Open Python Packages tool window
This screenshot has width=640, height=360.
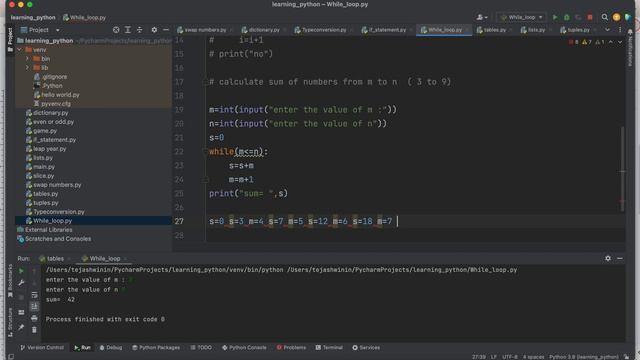156,347
